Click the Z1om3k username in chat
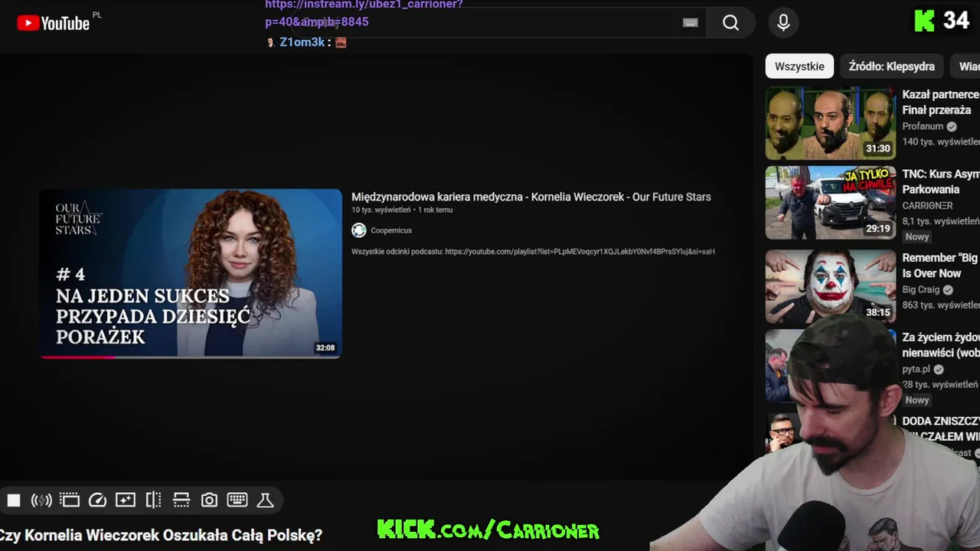 click(302, 42)
